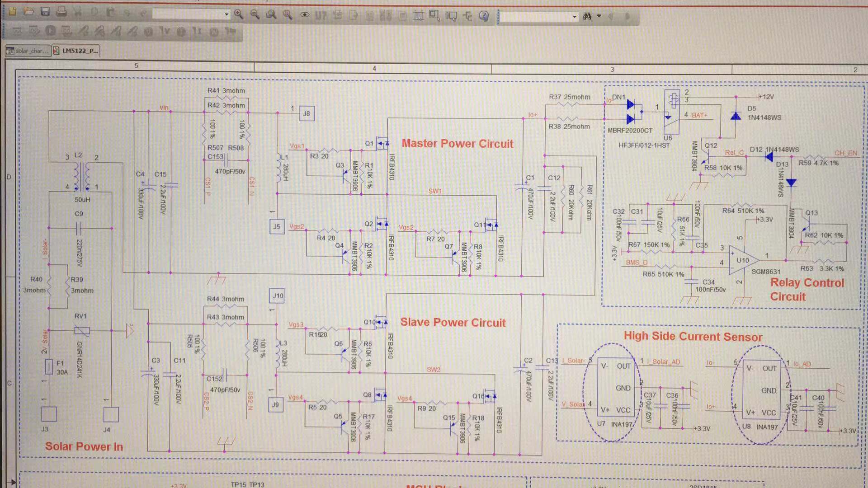Click the Print icon

[61, 12]
